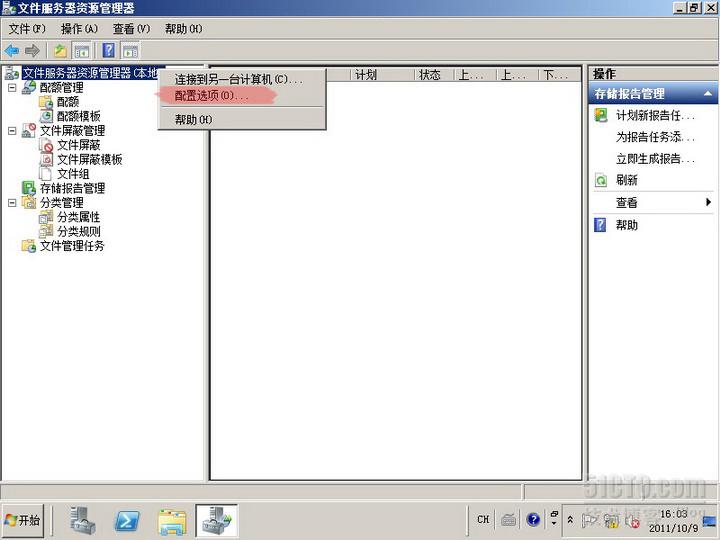Click the 文件屏蔽模板 icon

[x=46, y=159]
